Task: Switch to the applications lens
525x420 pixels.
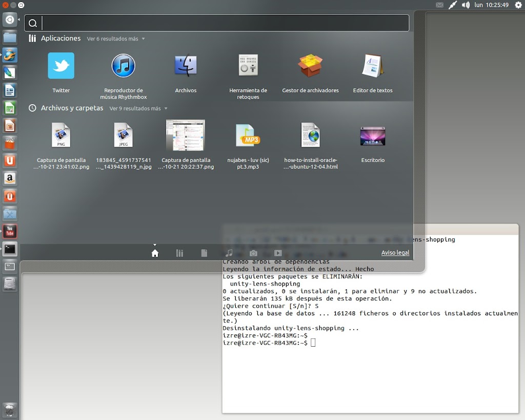Action: [x=180, y=253]
